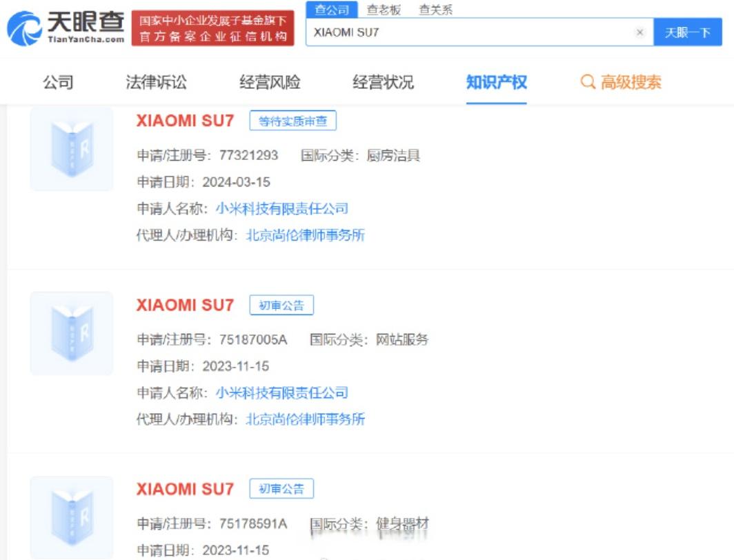Clear the search box with the X icon
The image size is (734, 560).
(x=639, y=32)
